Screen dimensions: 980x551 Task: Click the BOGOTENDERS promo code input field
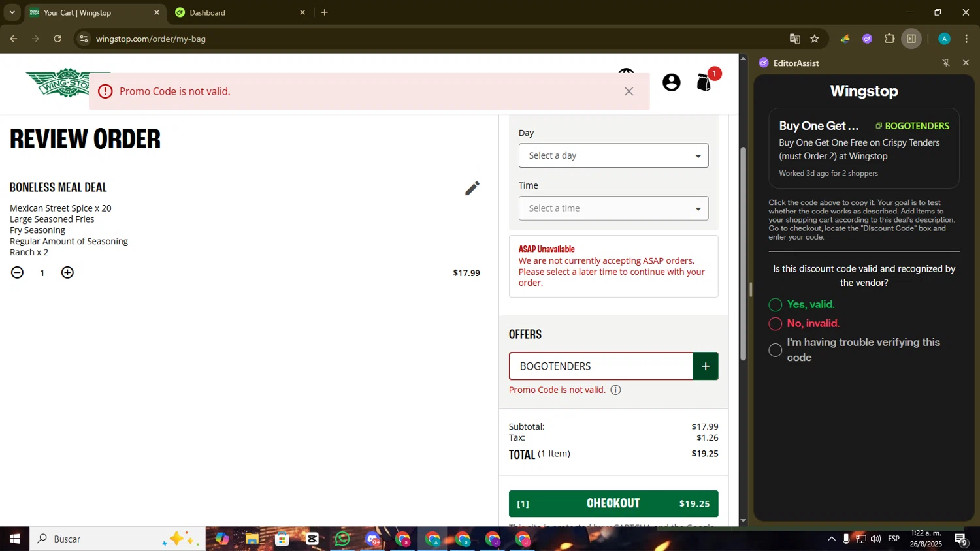(601, 366)
